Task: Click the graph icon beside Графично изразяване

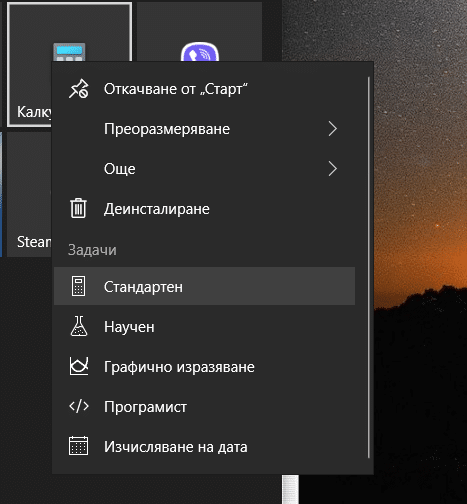Action: click(x=79, y=366)
